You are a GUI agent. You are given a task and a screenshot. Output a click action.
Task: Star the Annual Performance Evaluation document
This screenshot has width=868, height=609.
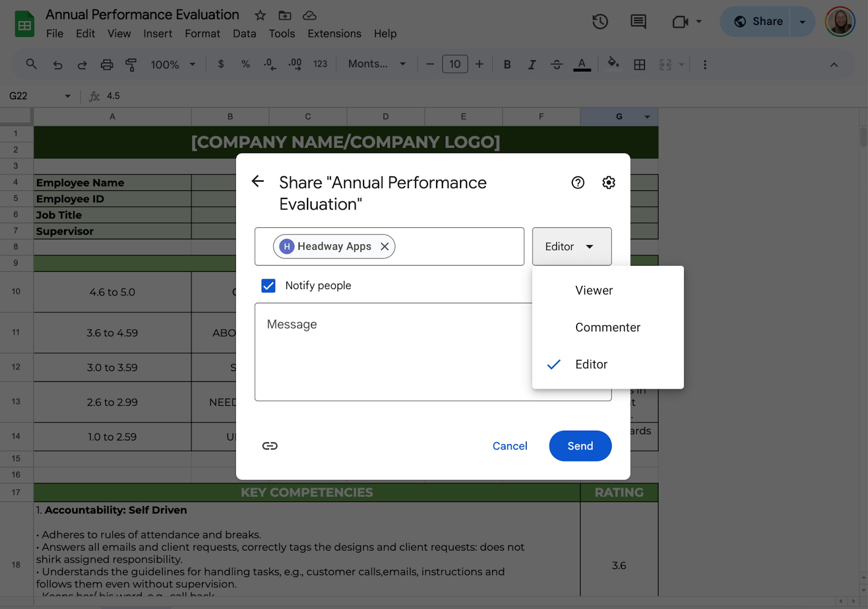260,15
